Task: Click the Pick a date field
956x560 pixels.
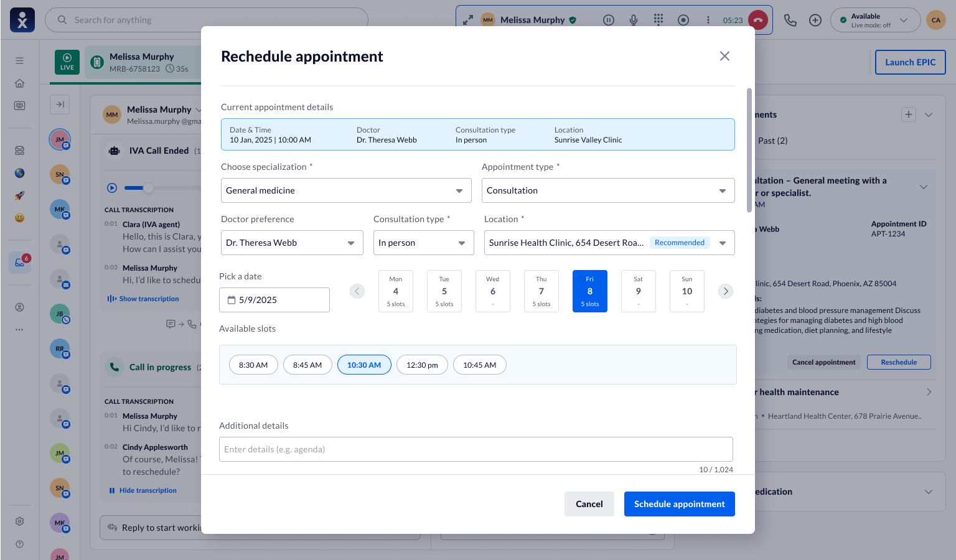Action: [x=274, y=300]
